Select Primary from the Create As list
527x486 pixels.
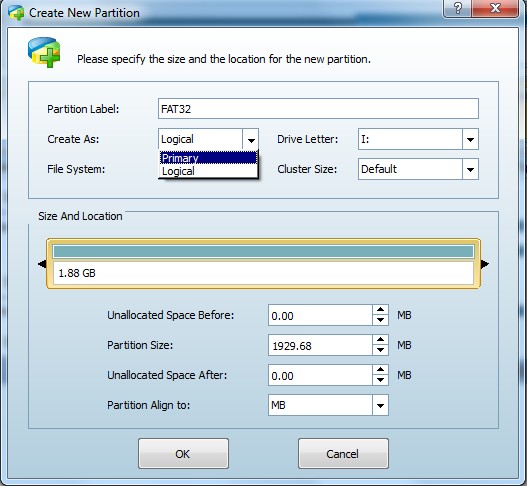208,158
